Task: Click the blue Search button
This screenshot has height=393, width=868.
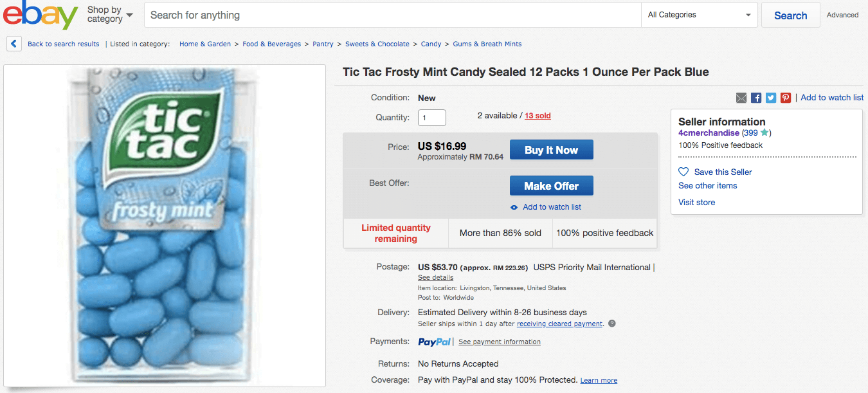Action: coord(790,15)
